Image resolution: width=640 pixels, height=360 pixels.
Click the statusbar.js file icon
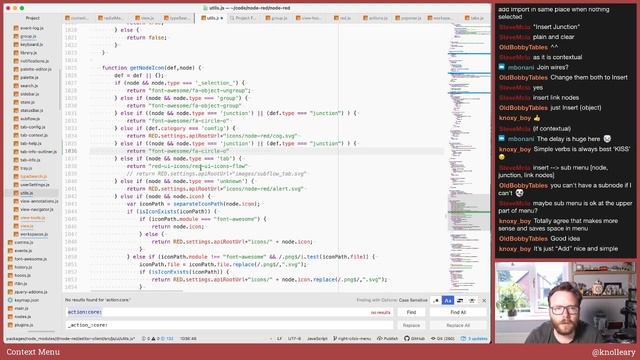(x=16, y=110)
